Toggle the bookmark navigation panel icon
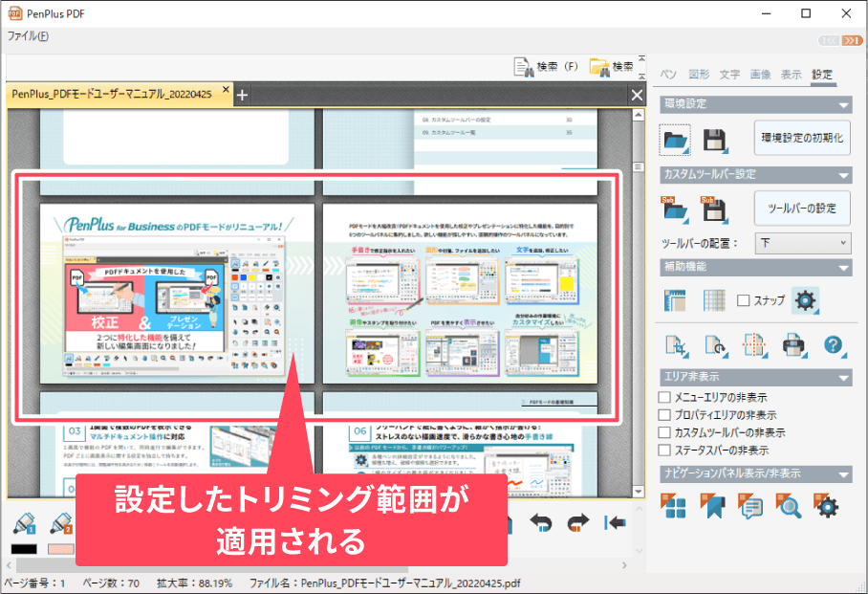Image resolution: width=868 pixels, height=594 pixels. coord(712,505)
